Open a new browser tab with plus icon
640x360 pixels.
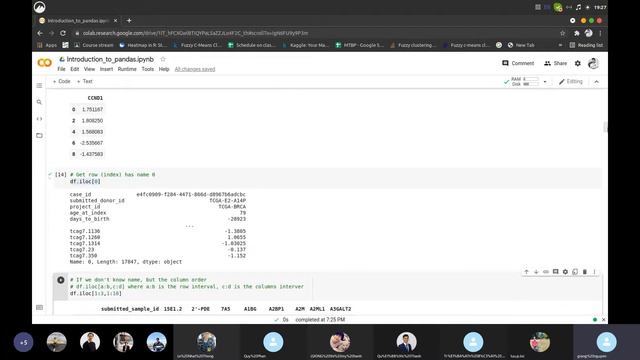pos(129,20)
